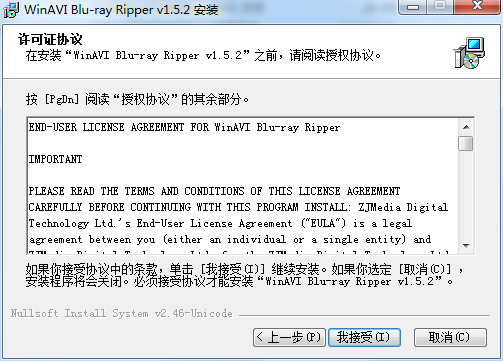Image resolution: width=503 pixels, height=361 pixels.
Task: Click 'END-USER LICENSE AGREEMENT' heading line
Action: (184, 127)
